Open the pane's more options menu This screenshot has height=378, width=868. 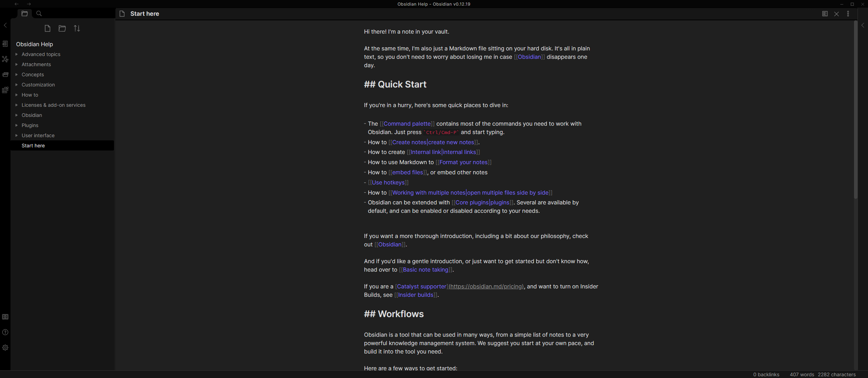848,14
